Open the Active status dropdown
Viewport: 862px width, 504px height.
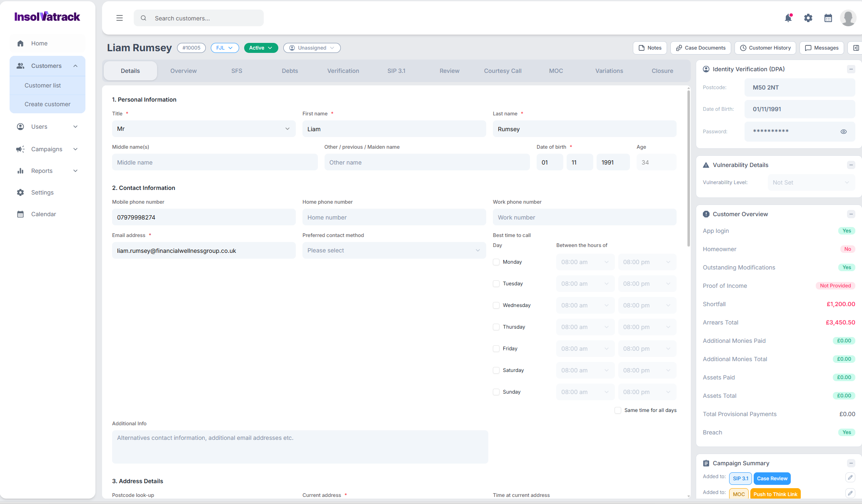click(261, 48)
